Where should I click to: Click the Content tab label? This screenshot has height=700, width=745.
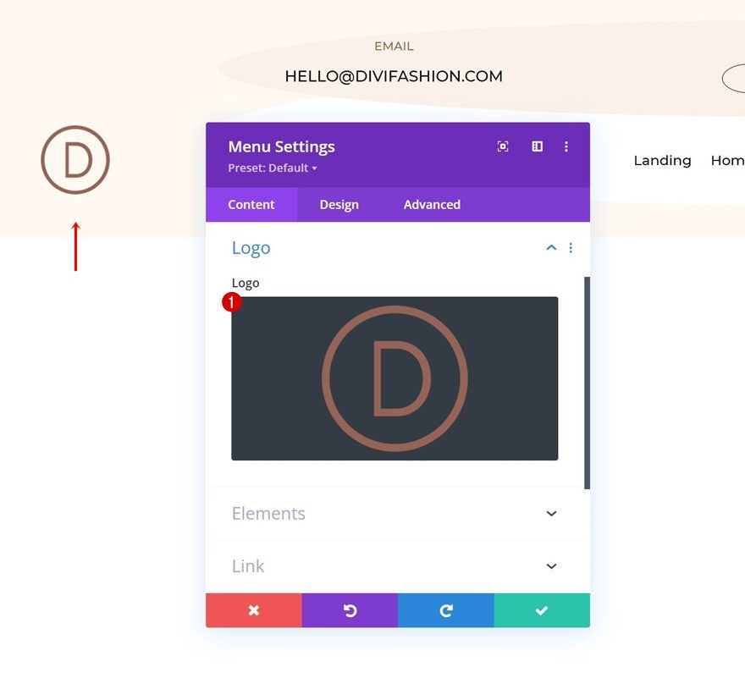click(x=251, y=204)
